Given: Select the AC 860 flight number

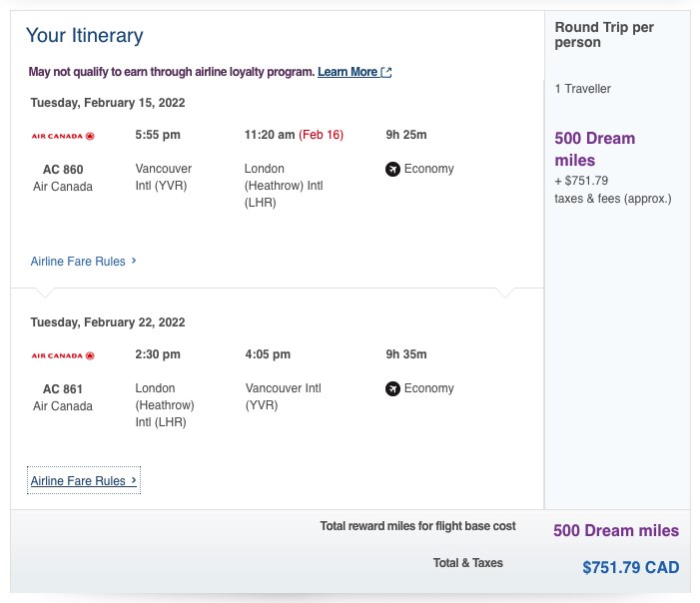Looking at the screenshot, I should click(x=63, y=169).
